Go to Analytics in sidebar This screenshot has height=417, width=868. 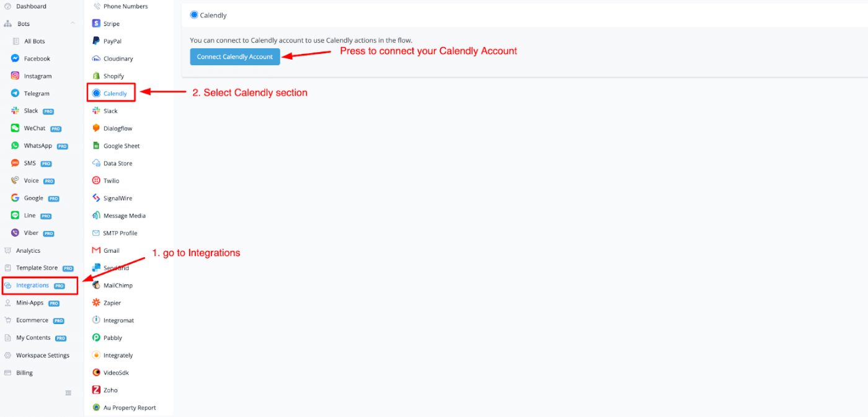coord(28,251)
